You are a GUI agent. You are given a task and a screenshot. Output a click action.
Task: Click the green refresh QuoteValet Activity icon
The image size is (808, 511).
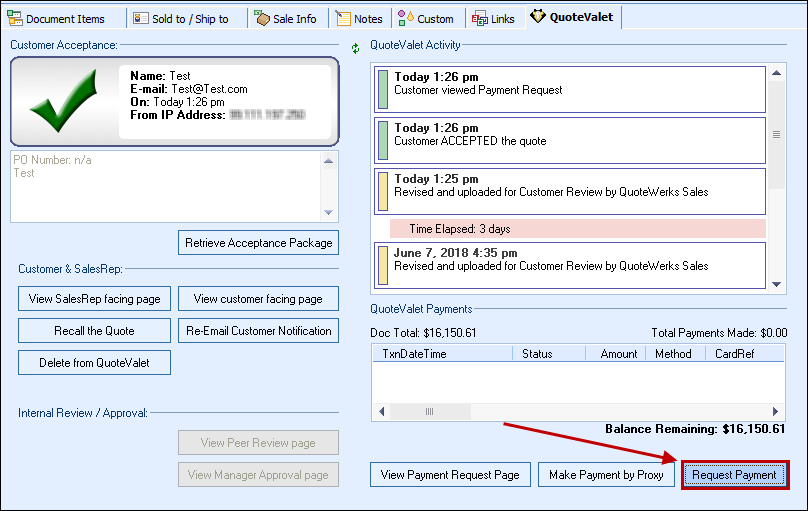[x=355, y=47]
